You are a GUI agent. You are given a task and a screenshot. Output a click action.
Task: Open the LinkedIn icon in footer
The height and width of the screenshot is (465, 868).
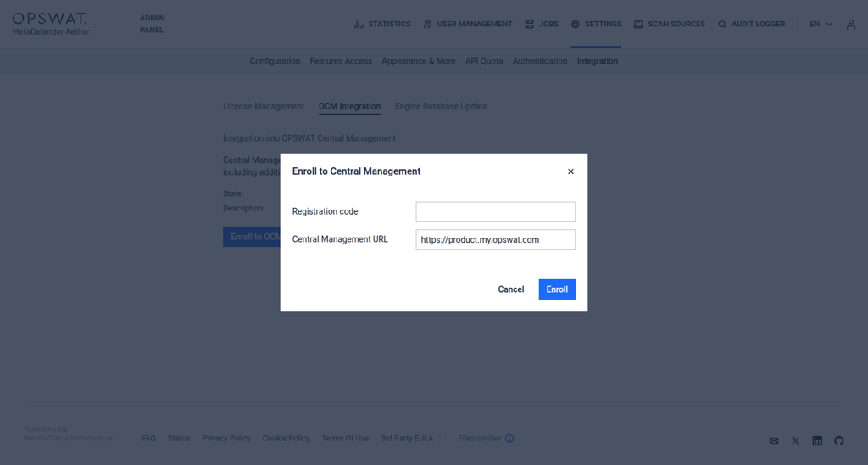point(817,440)
